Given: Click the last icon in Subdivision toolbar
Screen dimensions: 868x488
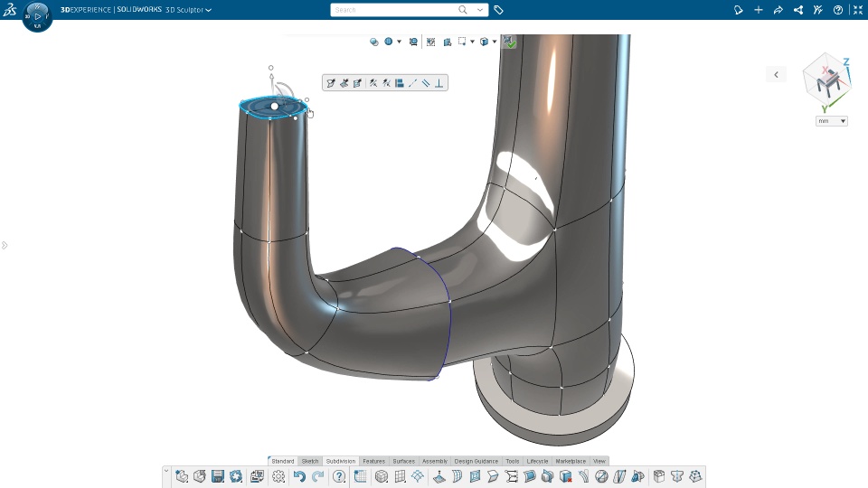Looking at the screenshot, I should [695, 476].
